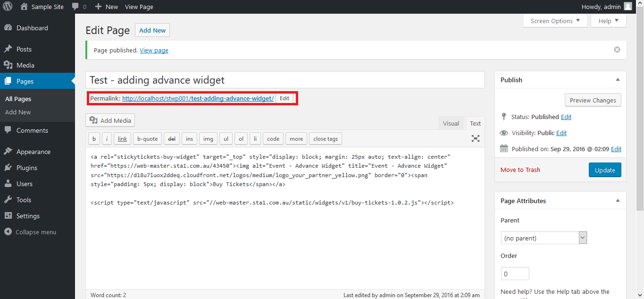This screenshot has width=644, height=299.
Task: Open View Page in admin bar
Action: 139,7
